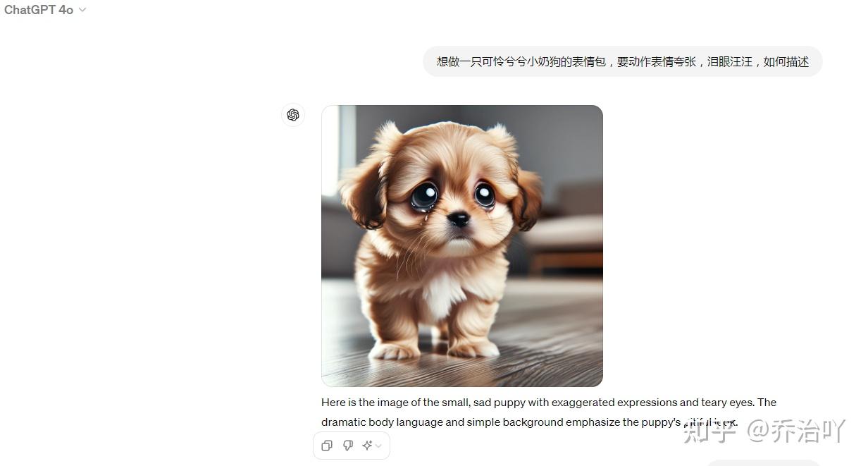Click the blurred sofa in image background

point(562,233)
